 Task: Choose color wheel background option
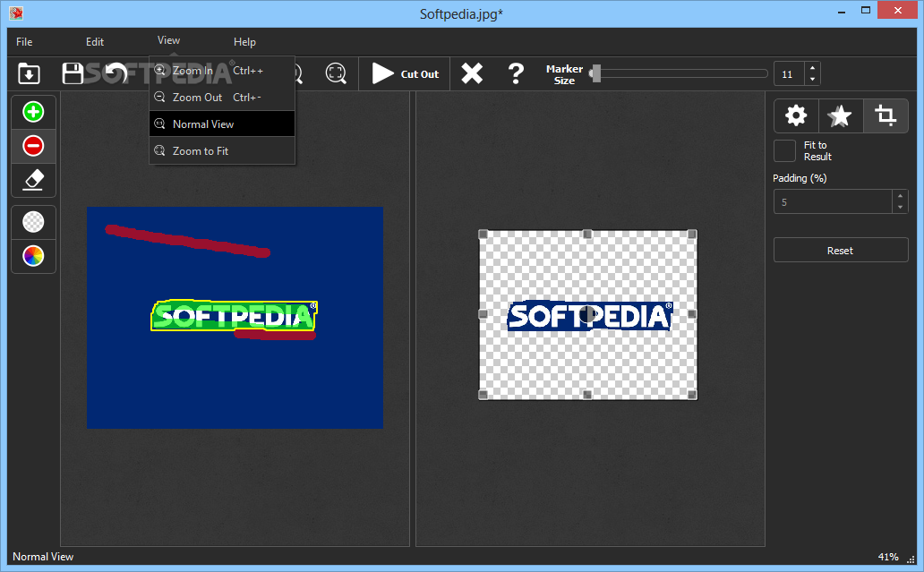[34, 256]
